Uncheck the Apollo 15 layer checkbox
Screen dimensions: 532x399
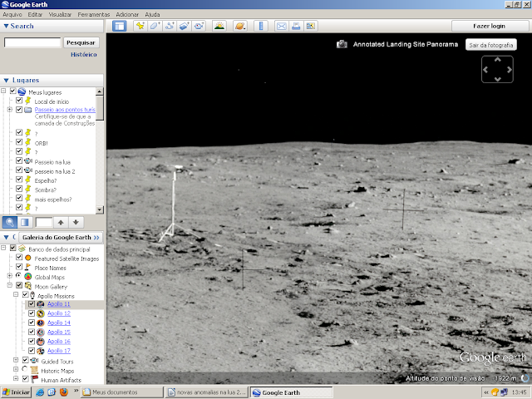(x=32, y=332)
